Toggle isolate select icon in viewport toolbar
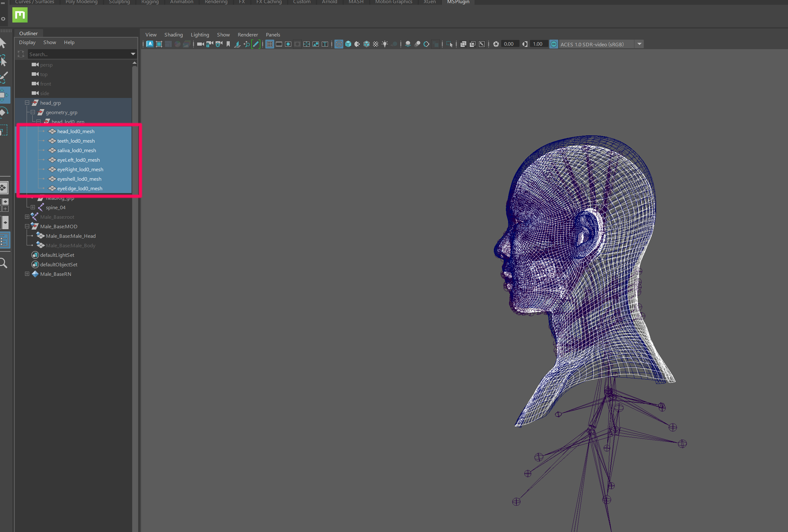Viewport: 788px width, 532px height. [449, 44]
